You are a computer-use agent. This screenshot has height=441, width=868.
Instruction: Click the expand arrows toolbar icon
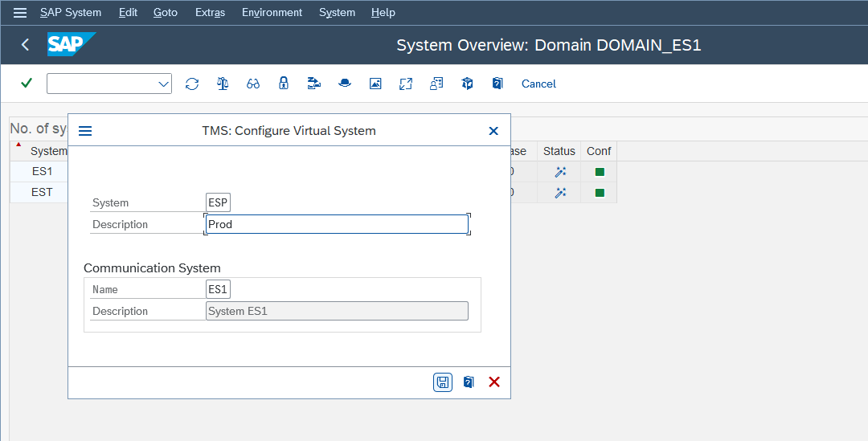click(406, 84)
